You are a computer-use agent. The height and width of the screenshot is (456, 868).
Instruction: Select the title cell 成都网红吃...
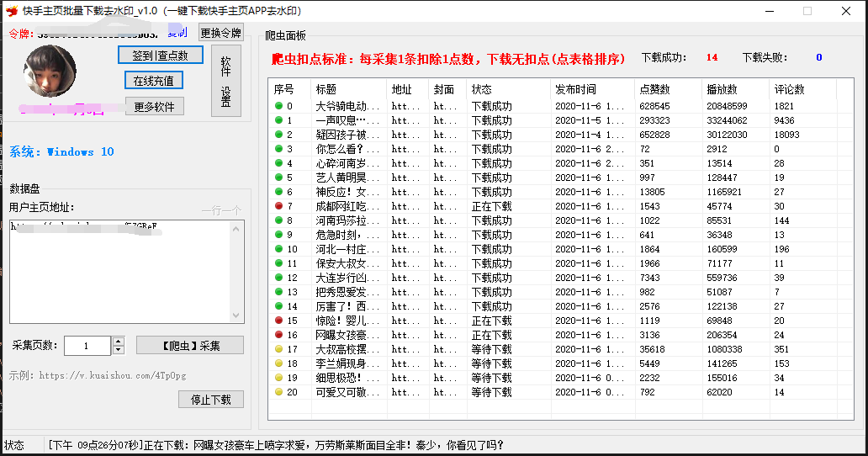[x=347, y=206]
